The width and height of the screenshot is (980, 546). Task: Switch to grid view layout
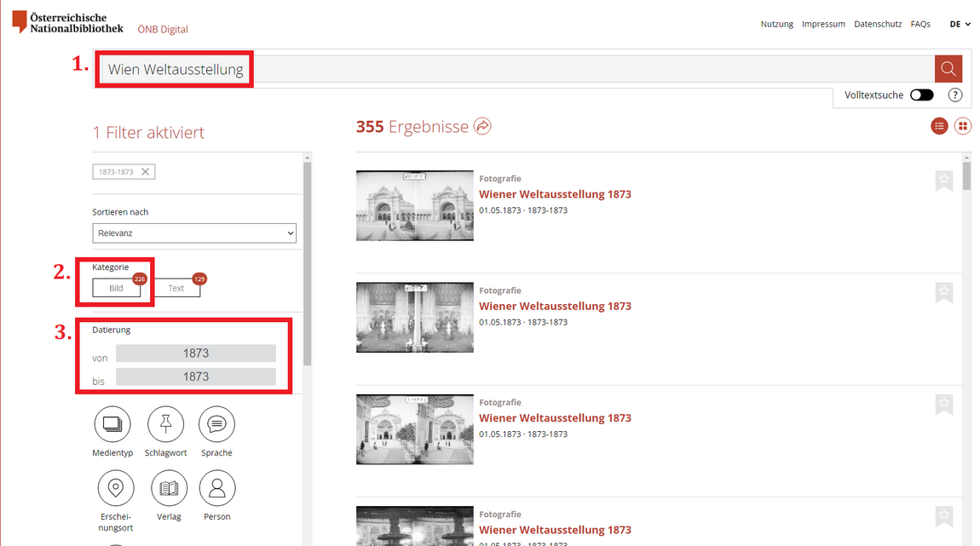[962, 126]
